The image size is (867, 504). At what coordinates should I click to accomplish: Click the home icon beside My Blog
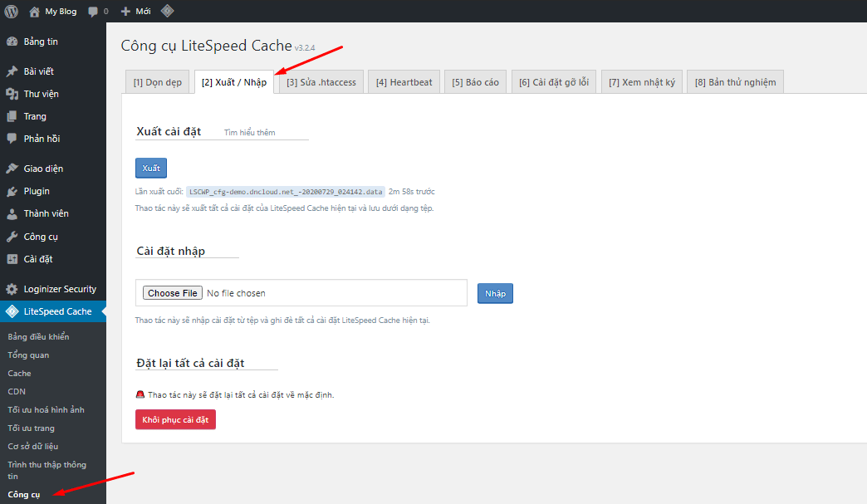click(x=34, y=12)
